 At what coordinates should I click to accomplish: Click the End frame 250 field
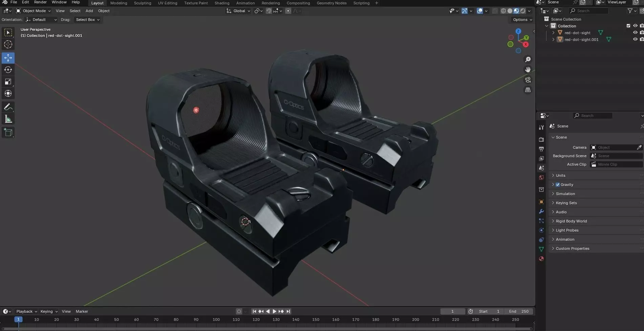coord(518,311)
